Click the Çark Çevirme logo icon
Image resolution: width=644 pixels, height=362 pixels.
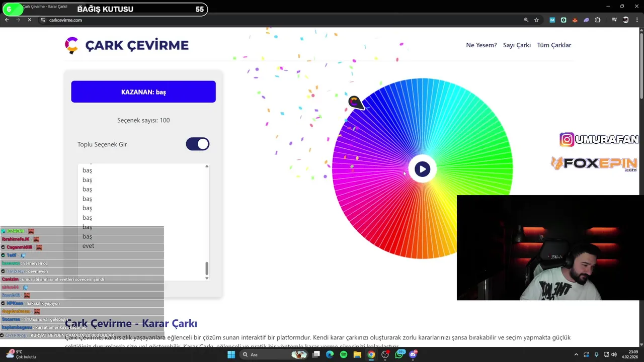pos(71,45)
